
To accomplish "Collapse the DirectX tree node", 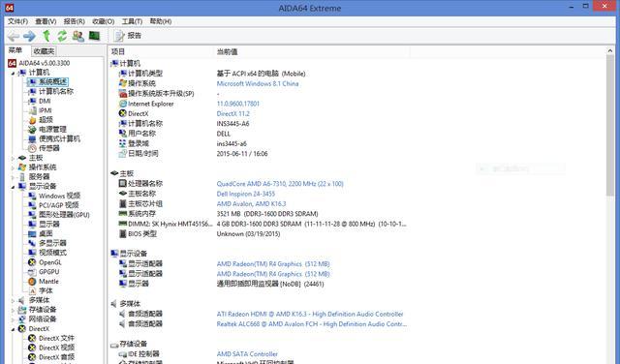I will (x=13, y=329).
